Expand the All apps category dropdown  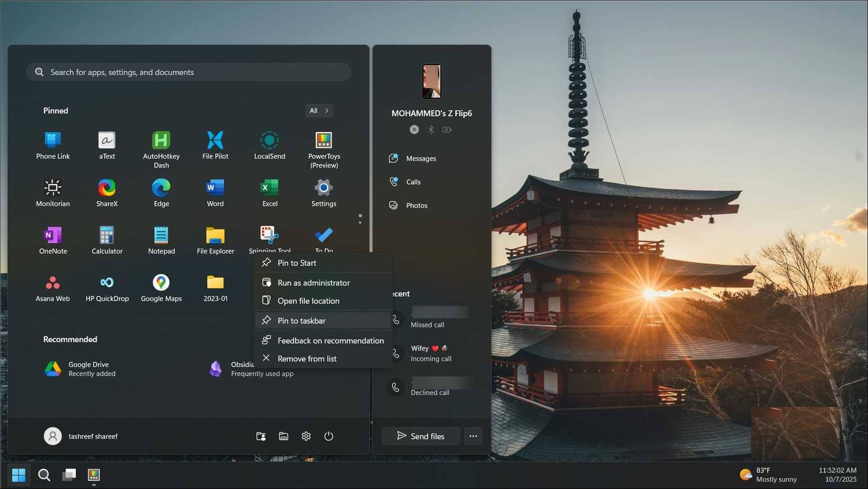319,111
